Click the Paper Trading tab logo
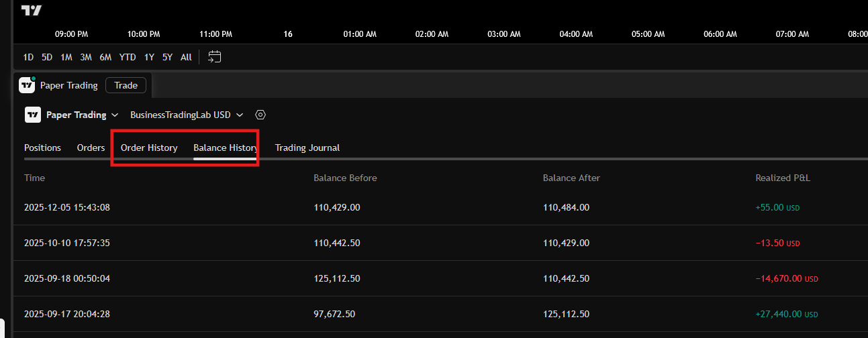 [x=27, y=85]
